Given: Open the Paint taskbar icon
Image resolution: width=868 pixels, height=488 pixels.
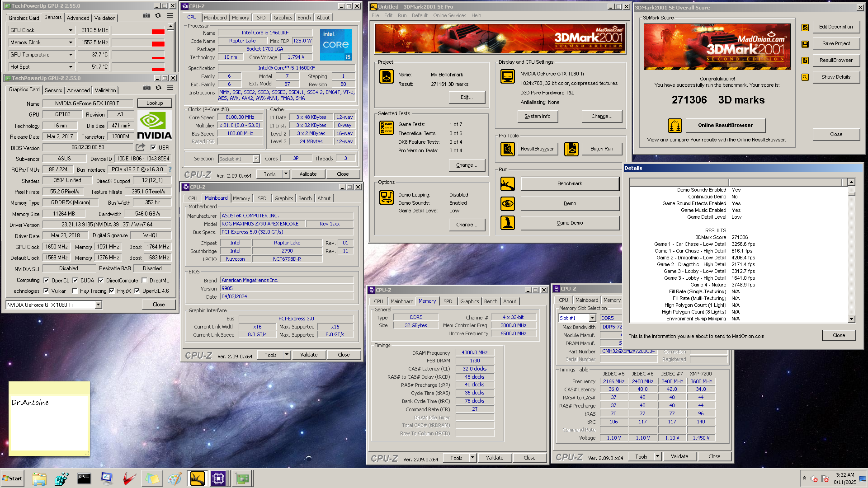Looking at the screenshot, I should click(175, 479).
